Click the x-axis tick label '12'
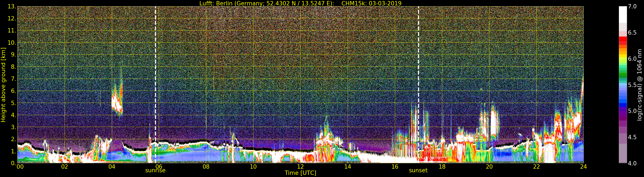Screen dimensions: 644x177 pos(300,166)
